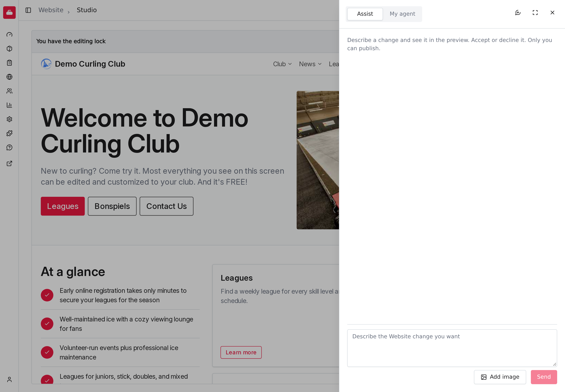This screenshot has width=565, height=392.
Task: Open the settings gear icon in sidebar
Action: click(9, 119)
